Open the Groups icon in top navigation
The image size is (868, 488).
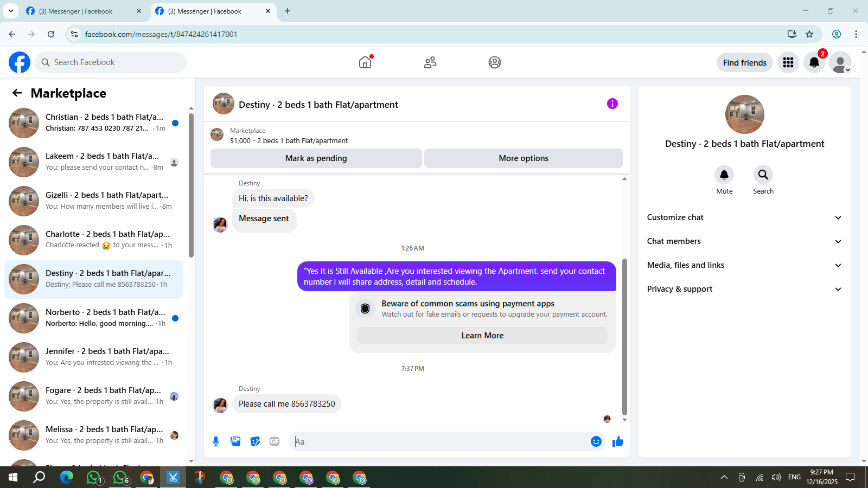click(x=495, y=62)
